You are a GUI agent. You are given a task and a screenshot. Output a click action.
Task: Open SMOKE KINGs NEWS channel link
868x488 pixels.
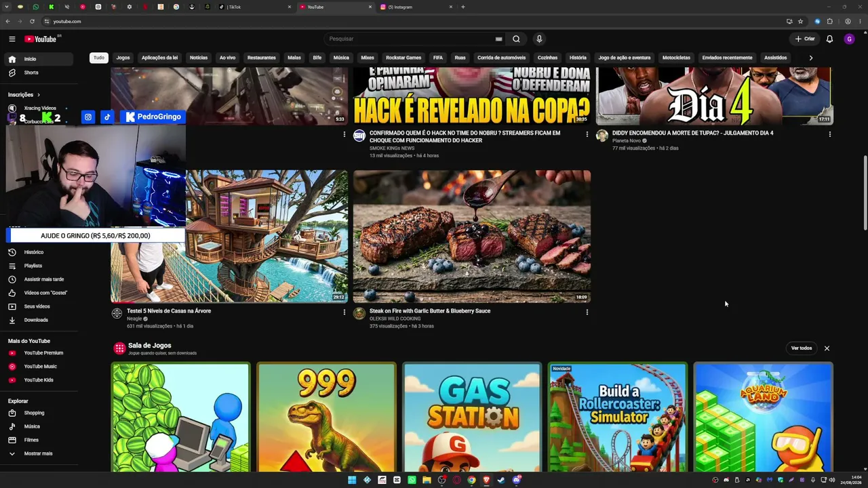[x=392, y=148]
